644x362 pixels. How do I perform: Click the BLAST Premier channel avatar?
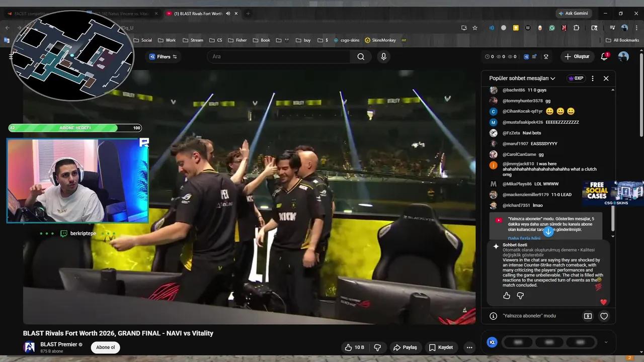29,347
